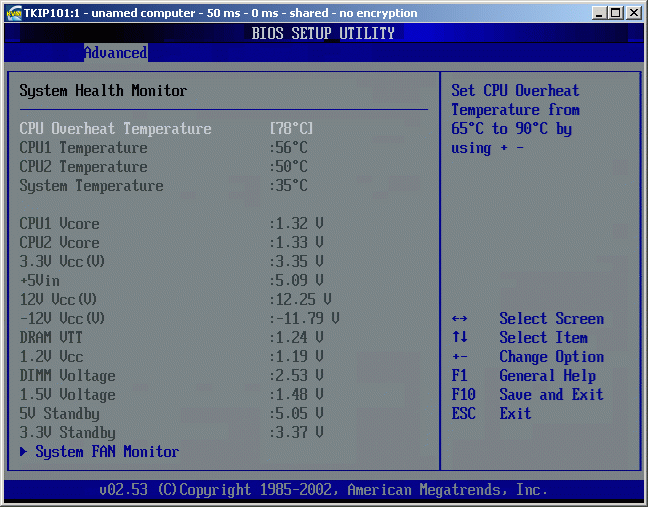The height and width of the screenshot is (507, 648).
Task: Click the System Temperature value 35°C
Action: [288, 186]
